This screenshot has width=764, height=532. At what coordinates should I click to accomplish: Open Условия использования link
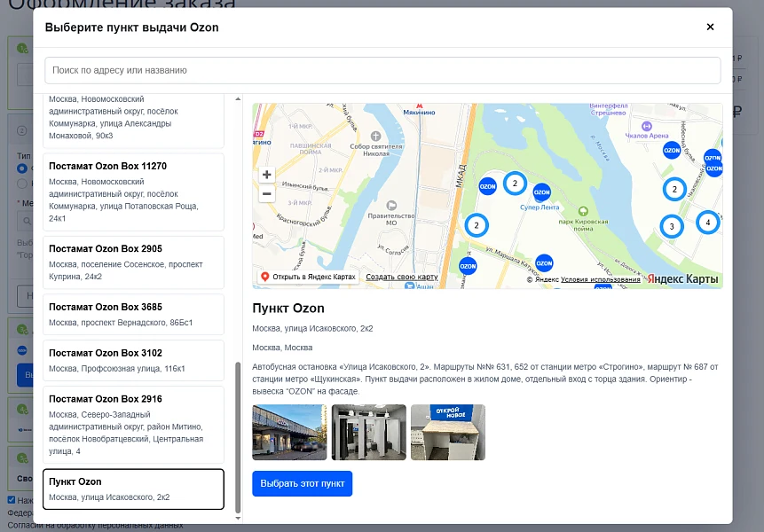click(x=600, y=279)
